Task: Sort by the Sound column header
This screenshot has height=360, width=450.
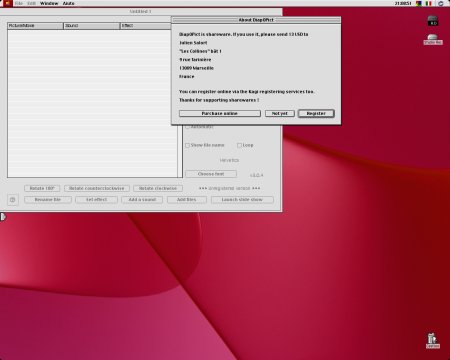Action: click(92, 26)
